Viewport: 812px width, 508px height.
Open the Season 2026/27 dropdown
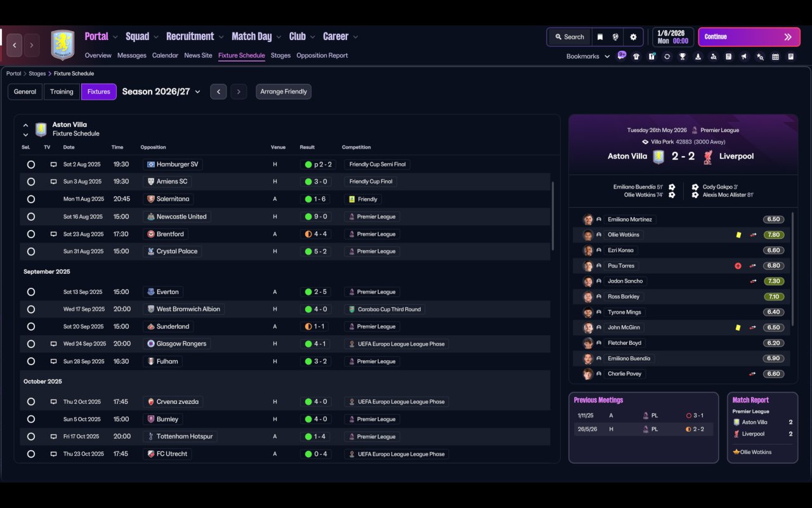click(x=161, y=91)
